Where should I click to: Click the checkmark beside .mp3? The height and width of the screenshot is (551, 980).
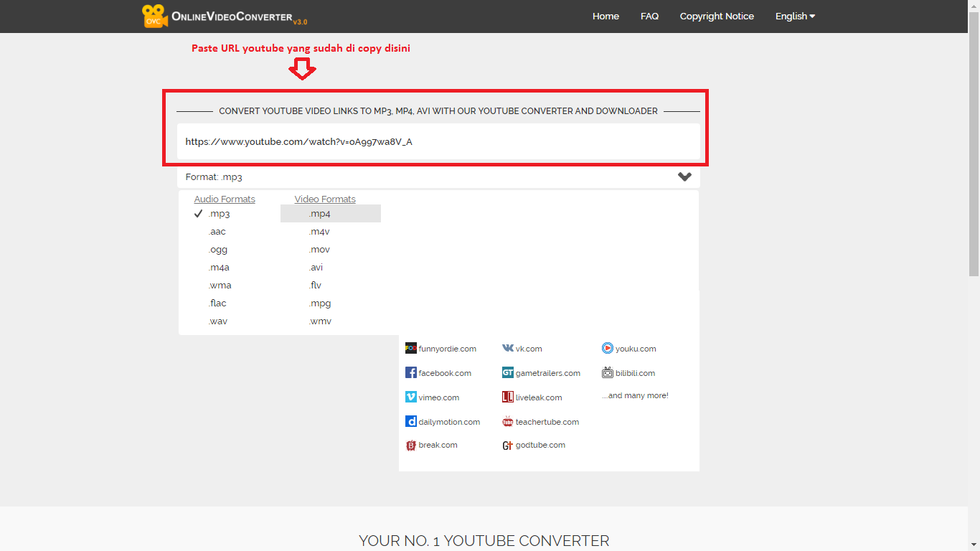199,214
